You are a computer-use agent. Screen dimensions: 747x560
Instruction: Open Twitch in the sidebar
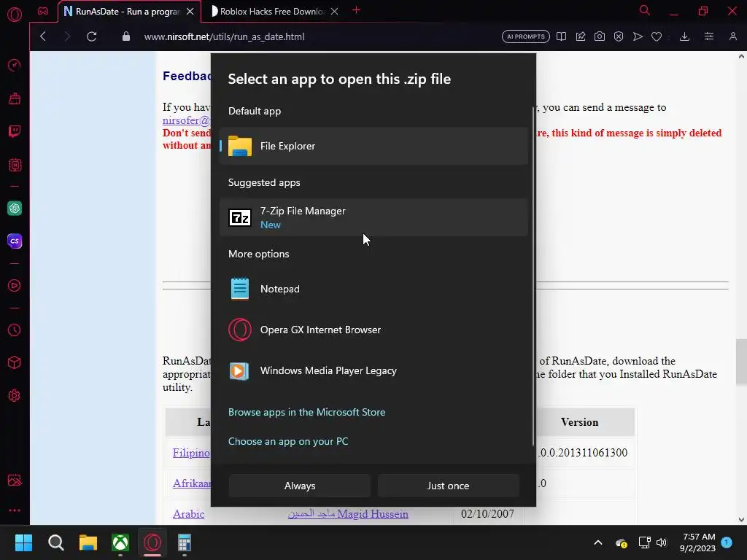tap(15, 131)
